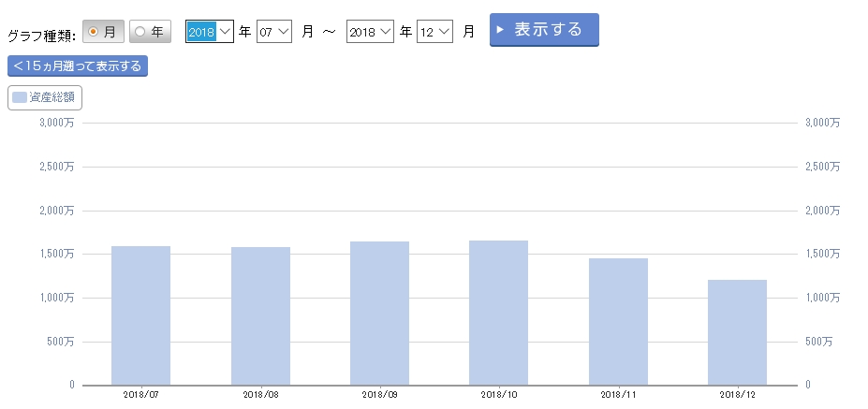Click the blue swatch in 資産総額 legend
The height and width of the screenshot is (409, 868).
(20, 97)
